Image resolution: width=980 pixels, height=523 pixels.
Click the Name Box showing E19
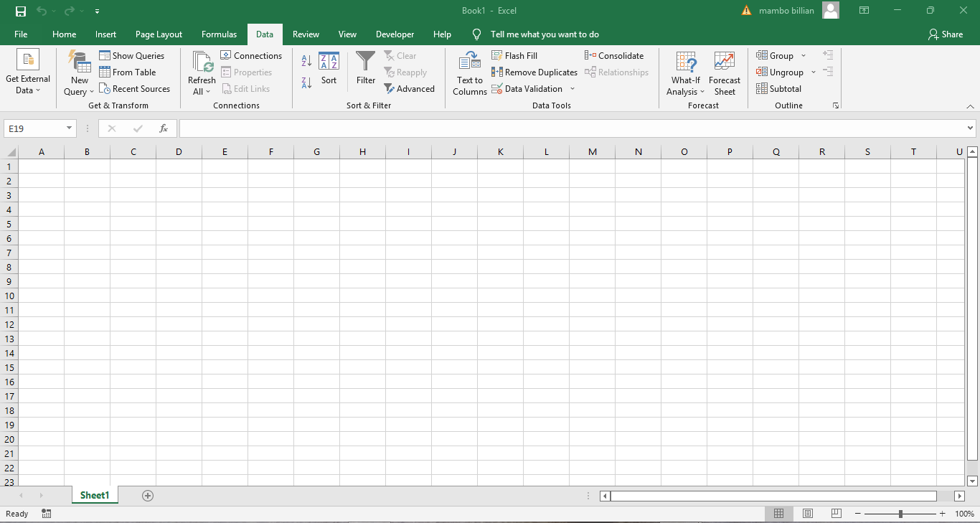34,128
